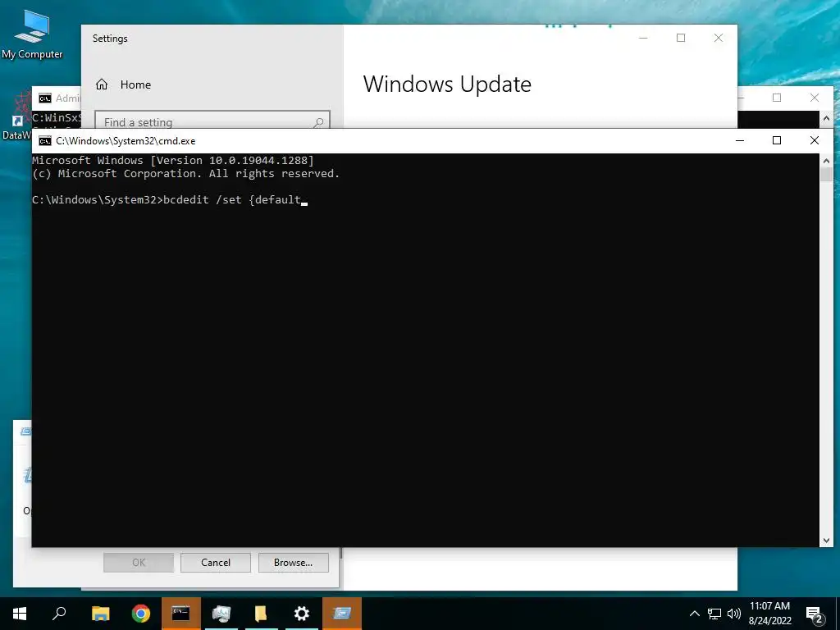
Task: Switch to Run dialog taskbar icon
Action: point(342,614)
